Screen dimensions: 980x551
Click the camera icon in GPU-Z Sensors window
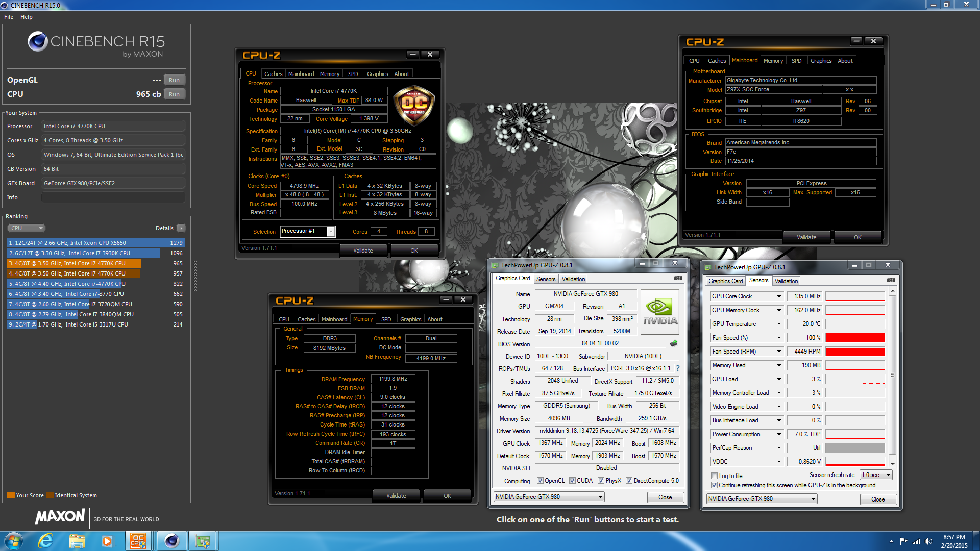(891, 280)
